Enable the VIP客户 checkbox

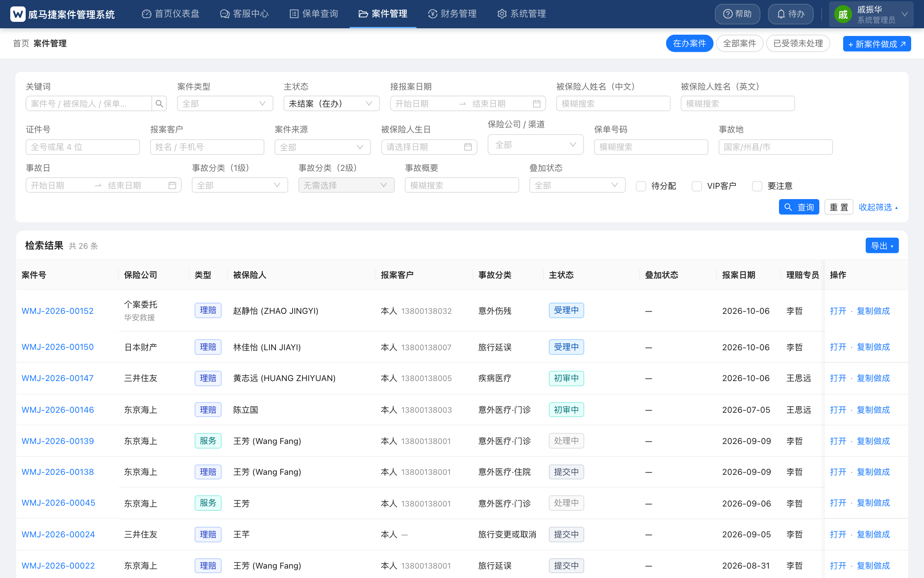click(x=697, y=186)
